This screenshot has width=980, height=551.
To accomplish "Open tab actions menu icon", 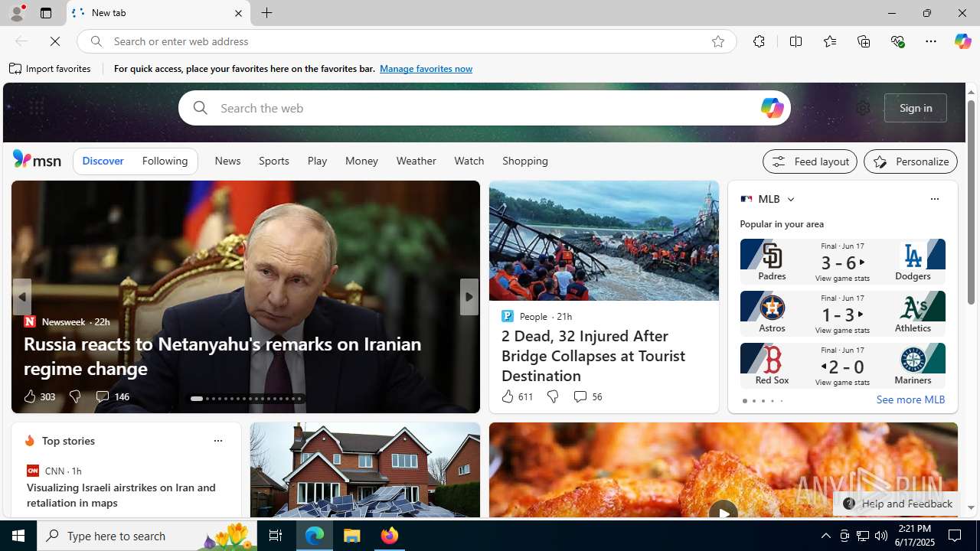I will [46, 13].
